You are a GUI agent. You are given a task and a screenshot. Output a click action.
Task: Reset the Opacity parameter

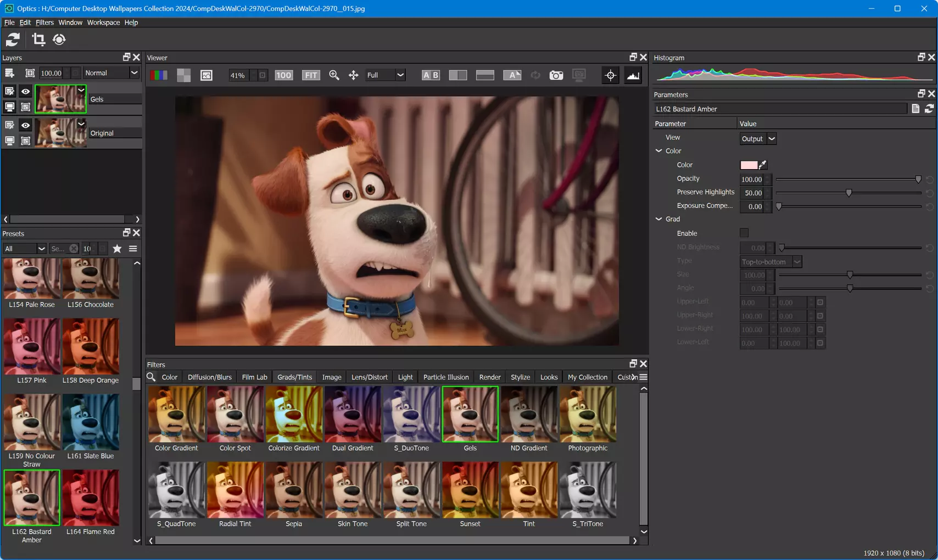pos(929,180)
